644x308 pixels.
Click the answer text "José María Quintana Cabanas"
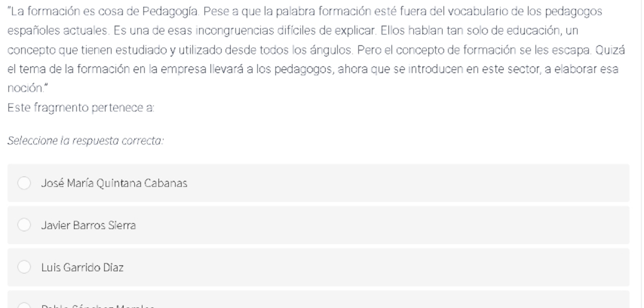tap(114, 183)
